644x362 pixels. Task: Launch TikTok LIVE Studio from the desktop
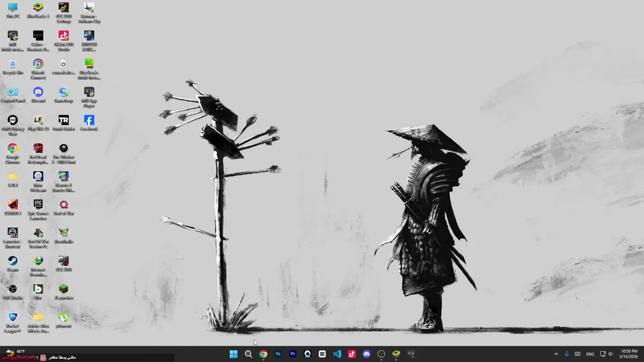[x=63, y=41]
